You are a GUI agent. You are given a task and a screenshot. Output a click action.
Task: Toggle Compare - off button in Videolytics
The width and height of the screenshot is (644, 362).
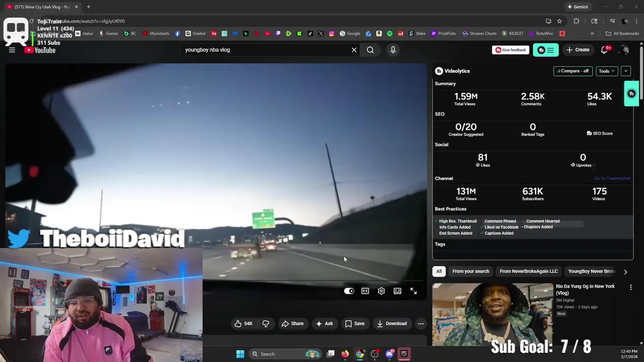click(573, 71)
